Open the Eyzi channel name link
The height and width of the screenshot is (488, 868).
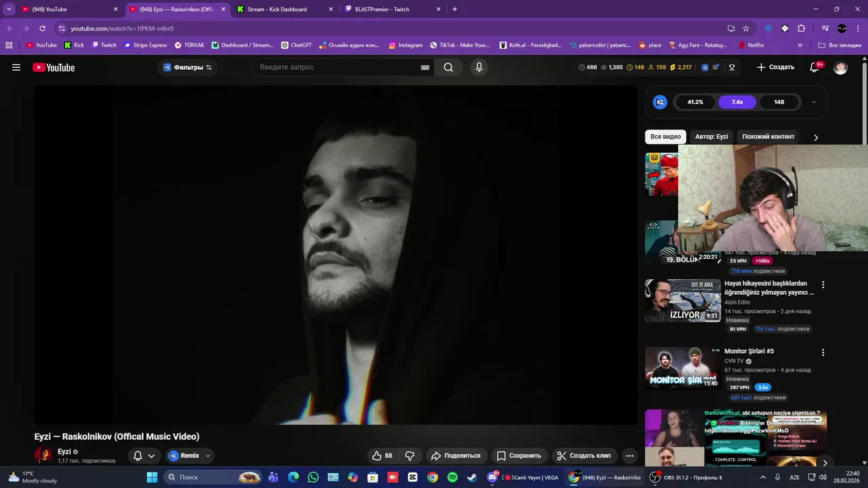(x=64, y=451)
